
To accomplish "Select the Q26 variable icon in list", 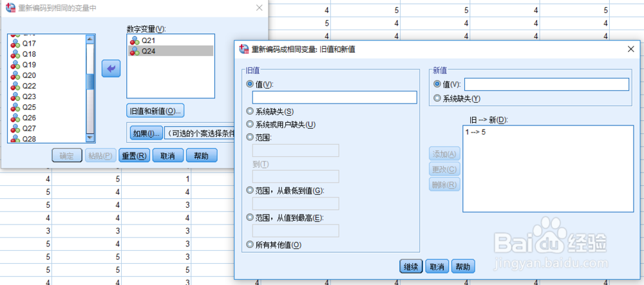I will [15, 118].
